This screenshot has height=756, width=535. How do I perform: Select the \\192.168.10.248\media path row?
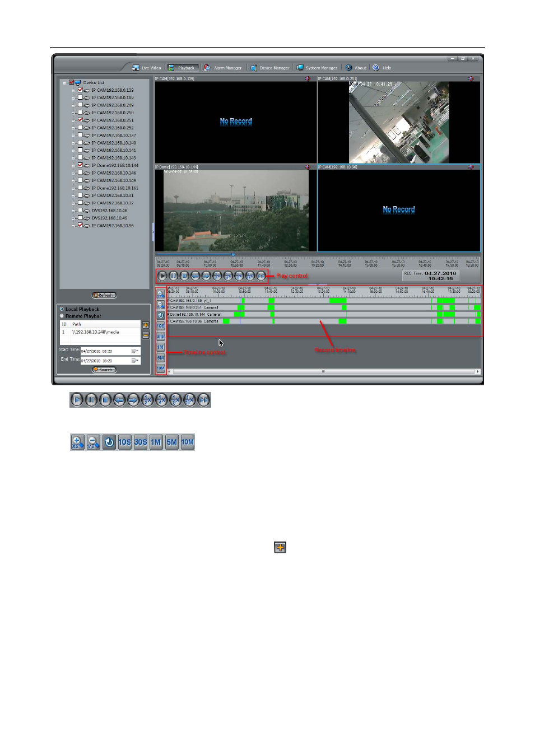100,332
